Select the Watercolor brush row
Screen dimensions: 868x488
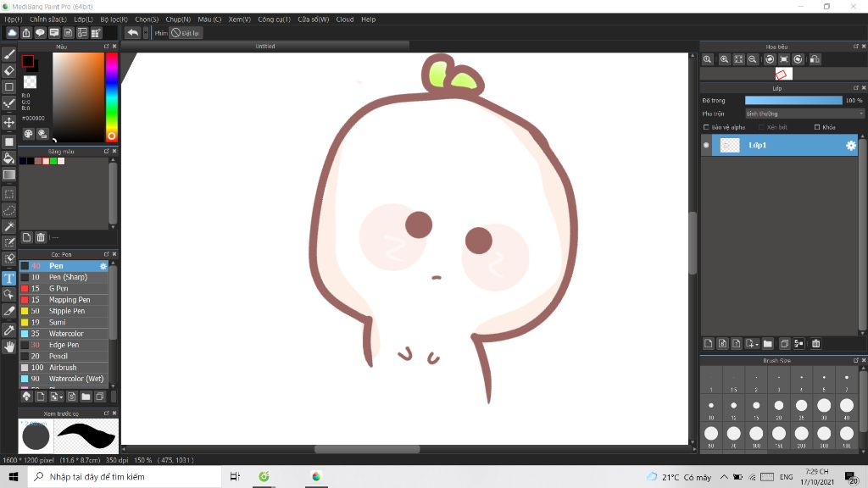coord(64,334)
